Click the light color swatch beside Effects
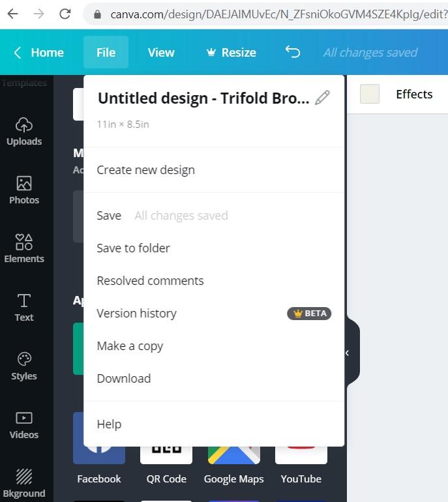Image resolution: width=448 pixels, height=502 pixels. tap(370, 94)
